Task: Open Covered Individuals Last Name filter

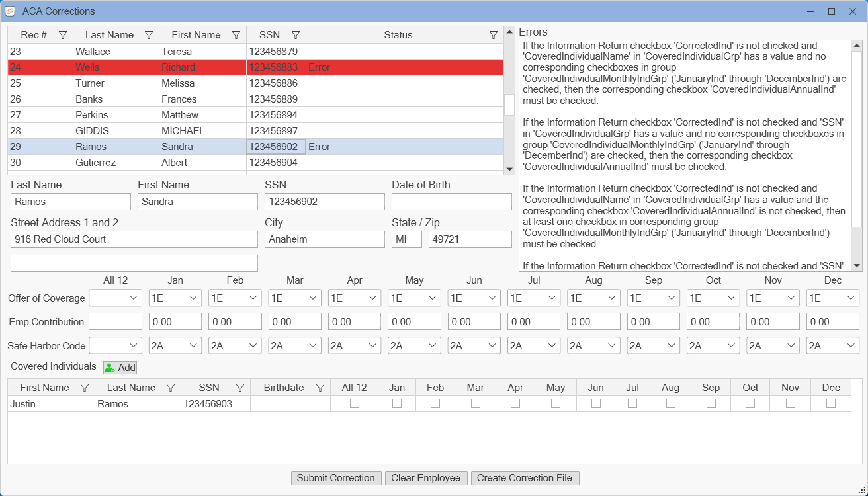Action: 171,387
